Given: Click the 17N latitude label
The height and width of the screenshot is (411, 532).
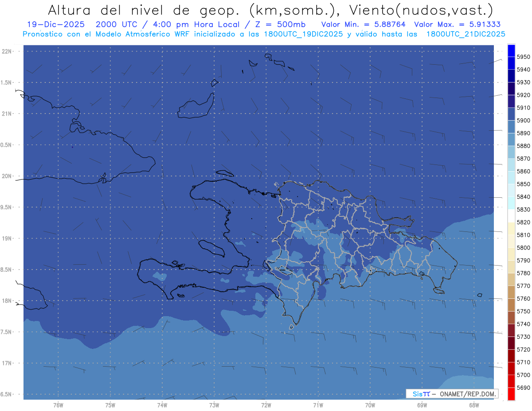Looking at the screenshot, I should 7,363.
